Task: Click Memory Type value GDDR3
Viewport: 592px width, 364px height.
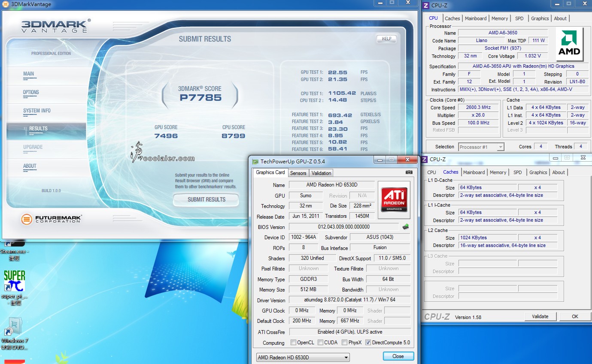Action: tap(308, 279)
